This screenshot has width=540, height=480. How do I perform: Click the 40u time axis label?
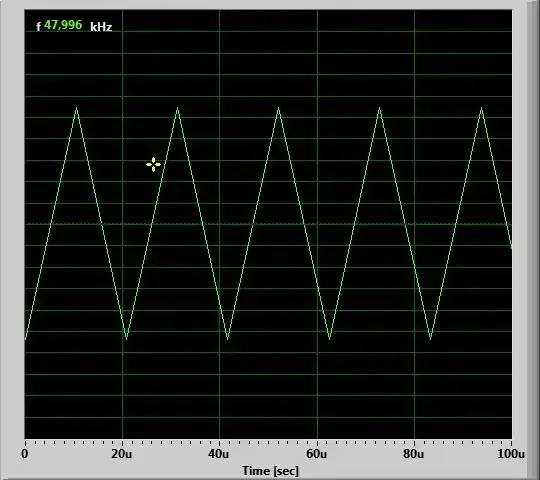218,454
